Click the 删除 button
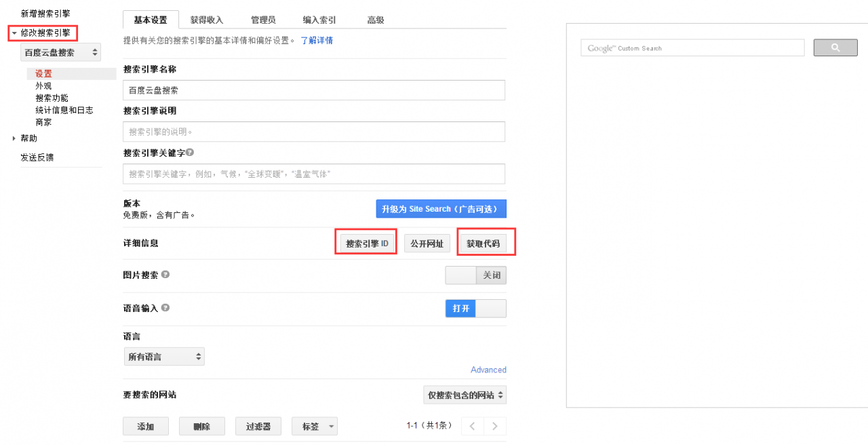Viewport: 868px width, 445px height. coord(201,427)
